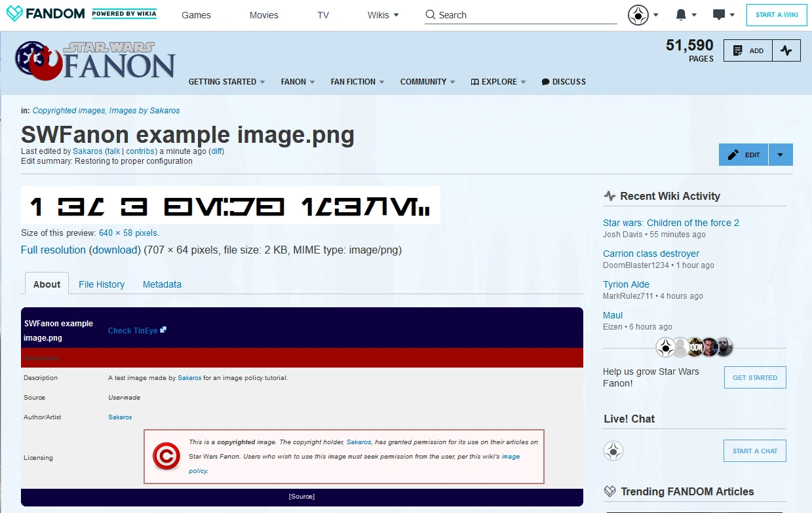Switch to the Metadata tab

[x=162, y=284]
